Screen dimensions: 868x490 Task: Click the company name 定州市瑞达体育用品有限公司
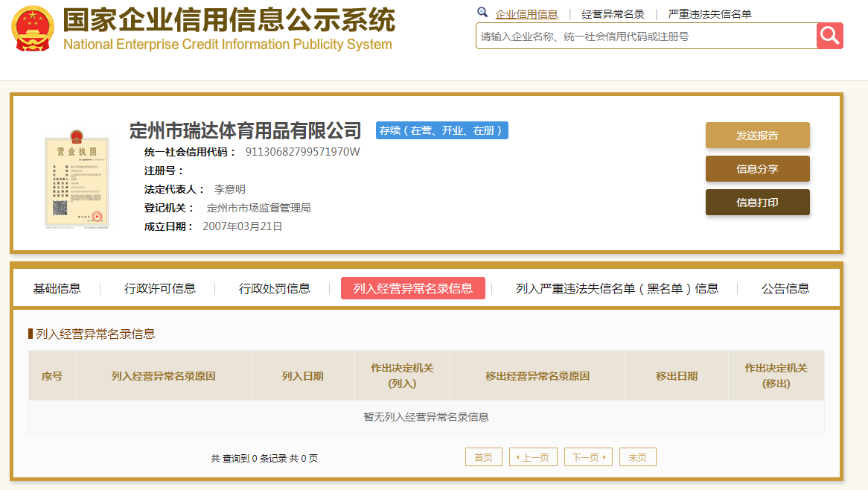(x=245, y=130)
